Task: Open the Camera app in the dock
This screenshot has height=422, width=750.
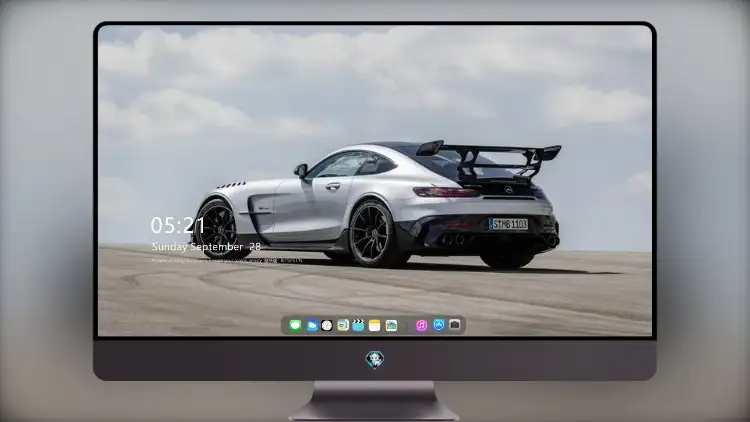Action: click(455, 325)
